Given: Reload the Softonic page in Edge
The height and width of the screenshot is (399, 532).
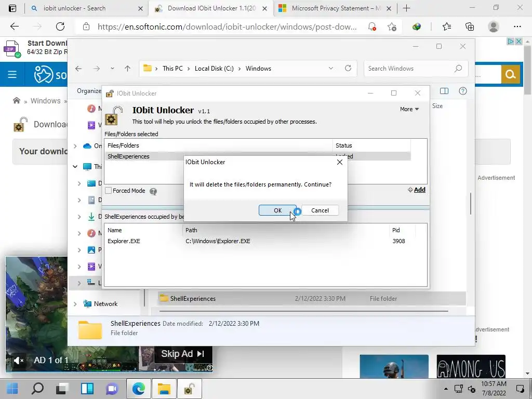Looking at the screenshot, I should tap(60, 26).
